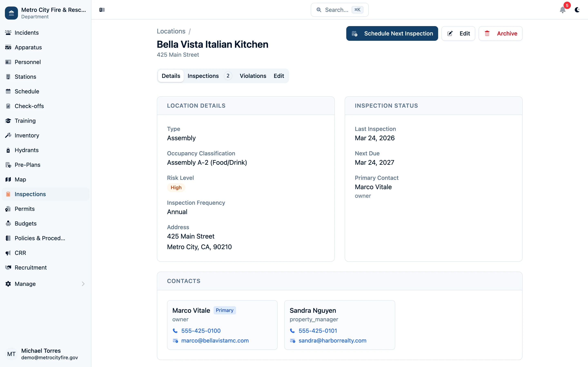Open Training sidebar item

(x=25, y=121)
